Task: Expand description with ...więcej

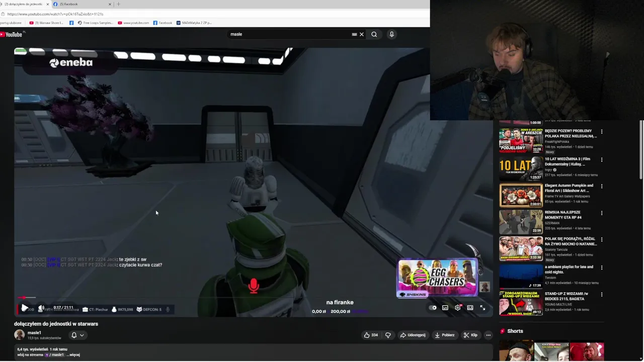Action: [74, 355]
